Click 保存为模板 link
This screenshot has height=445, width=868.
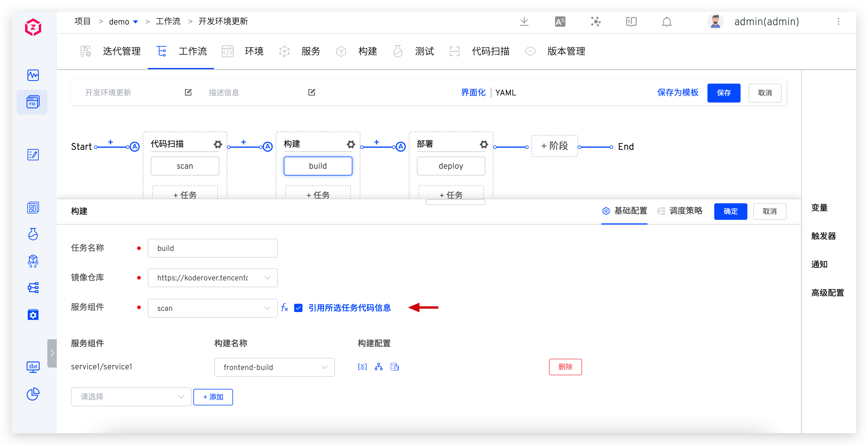pyautogui.click(x=678, y=93)
